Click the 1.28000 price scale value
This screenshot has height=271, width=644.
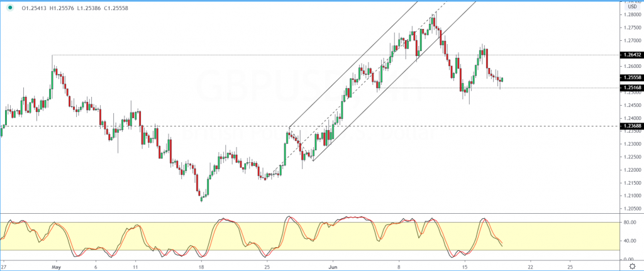(632, 15)
